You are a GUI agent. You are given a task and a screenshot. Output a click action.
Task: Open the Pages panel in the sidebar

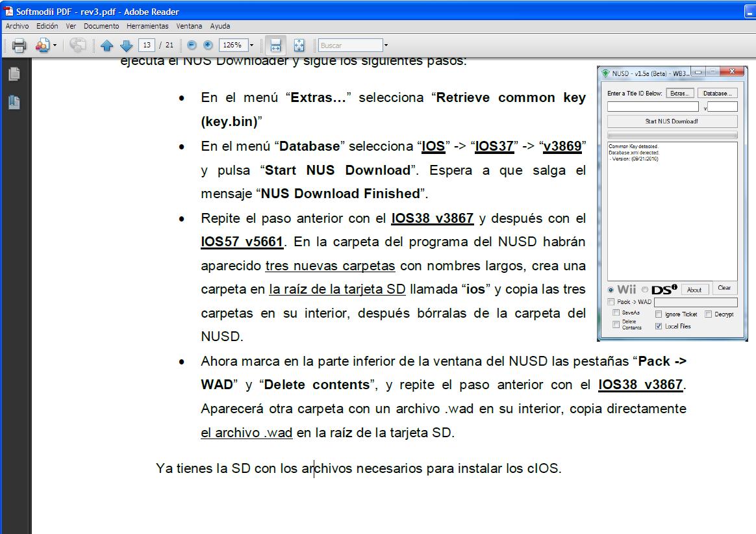(14, 74)
